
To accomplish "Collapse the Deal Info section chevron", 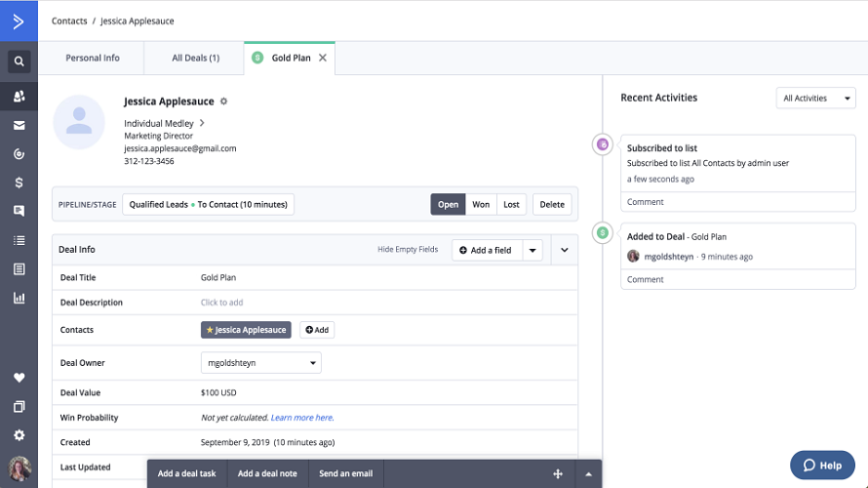I will point(564,250).
